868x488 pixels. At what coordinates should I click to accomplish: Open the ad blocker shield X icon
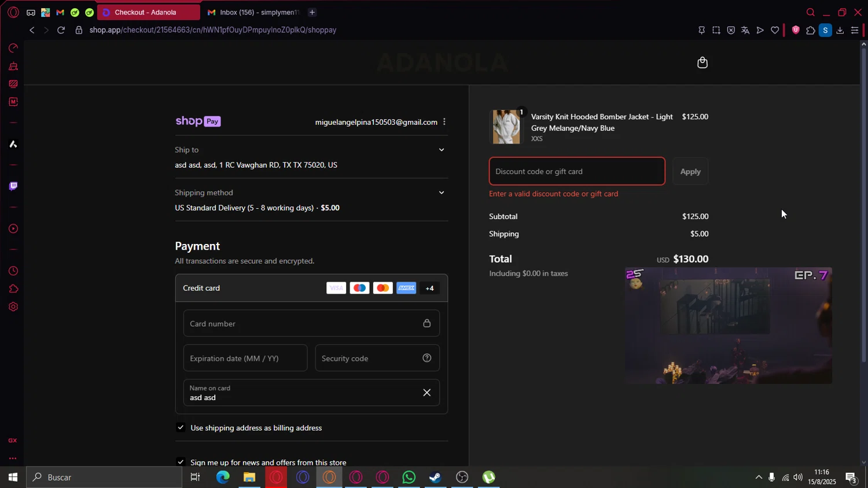731,30
